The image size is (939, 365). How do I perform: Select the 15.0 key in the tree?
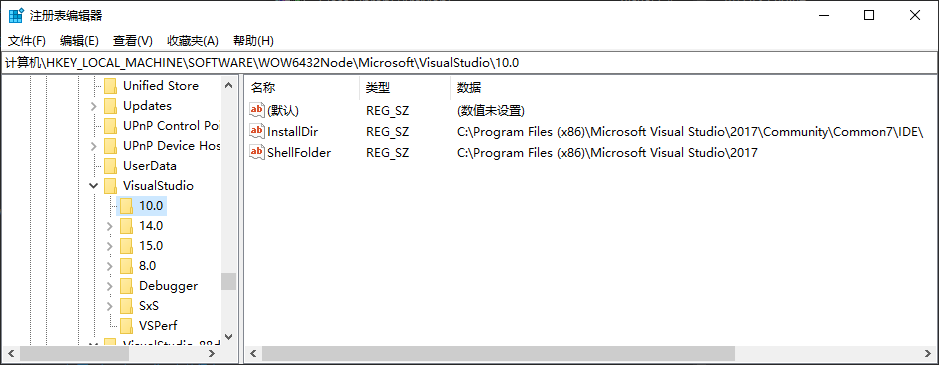(x=151, y=246)
